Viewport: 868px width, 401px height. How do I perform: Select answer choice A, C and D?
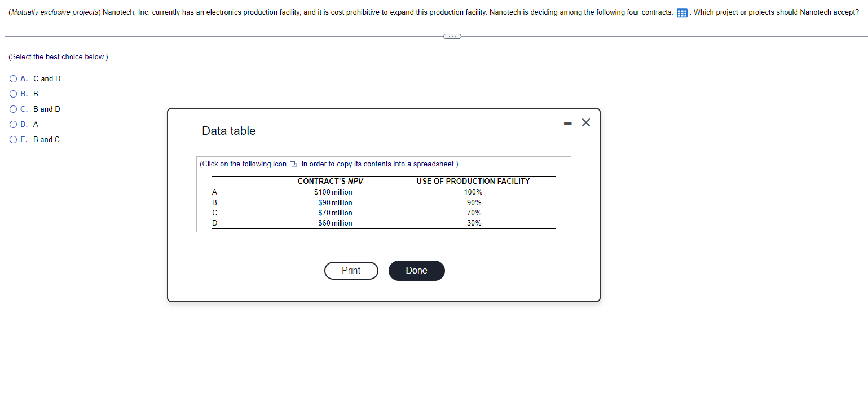tap(12, 78)
